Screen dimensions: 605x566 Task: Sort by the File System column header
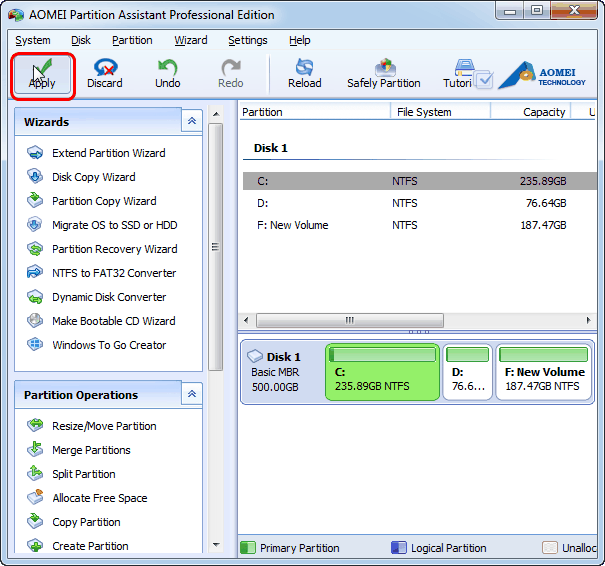coord(440,112)
